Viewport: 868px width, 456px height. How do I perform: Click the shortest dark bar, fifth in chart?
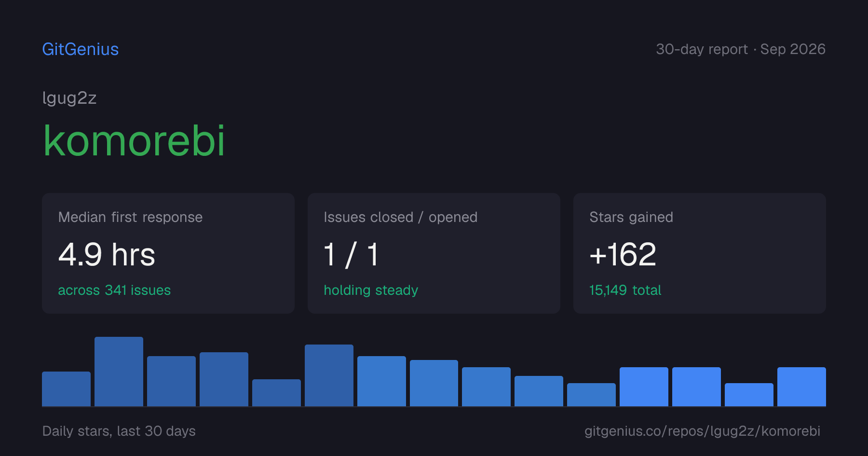coord(276,393)
